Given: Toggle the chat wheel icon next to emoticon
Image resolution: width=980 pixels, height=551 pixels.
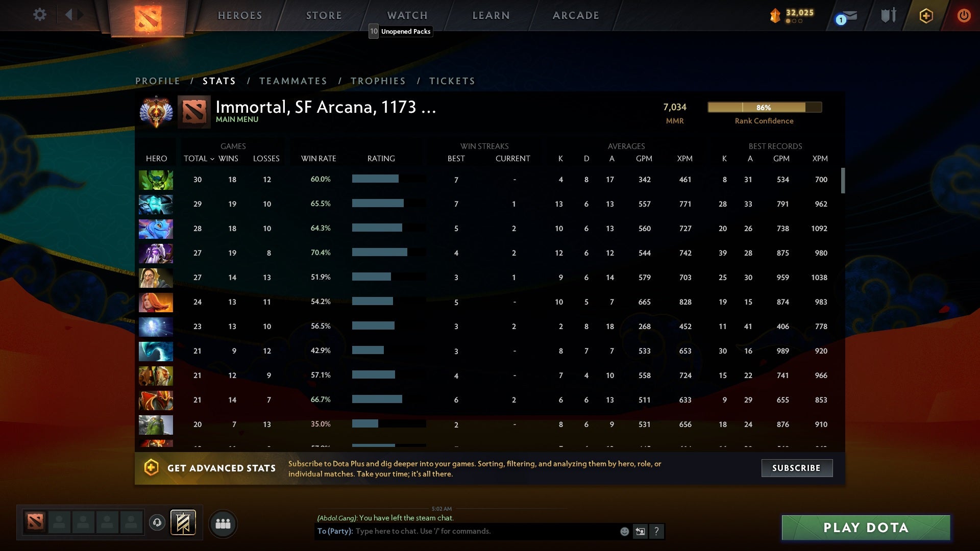Looking at the screenshot, I should tap(640, 531).
